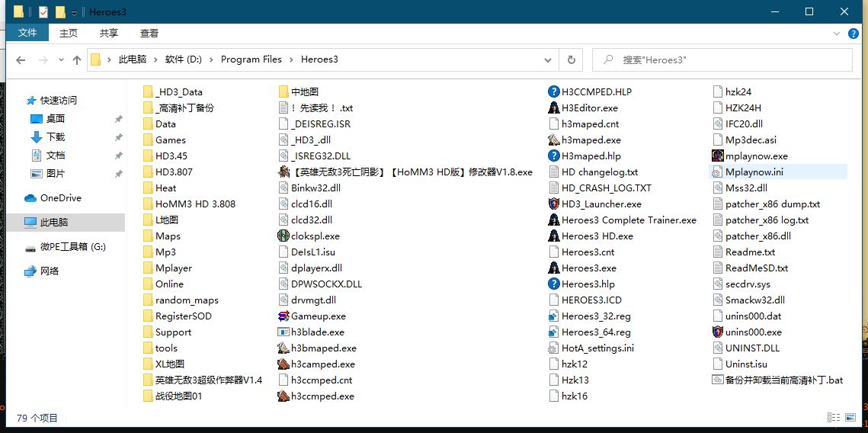Navigate to Program Files in breadcrumb
The image size is (868, 433).
(251, 59)
